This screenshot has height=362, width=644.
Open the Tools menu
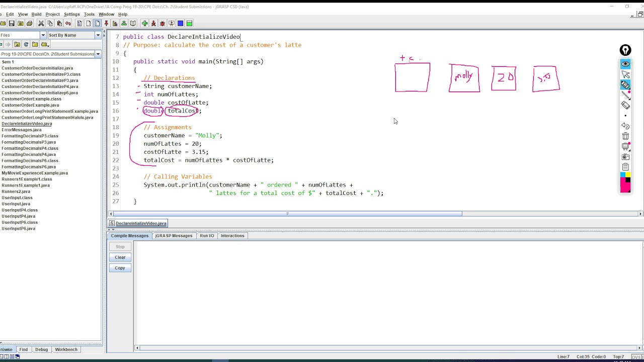point(89,14)
